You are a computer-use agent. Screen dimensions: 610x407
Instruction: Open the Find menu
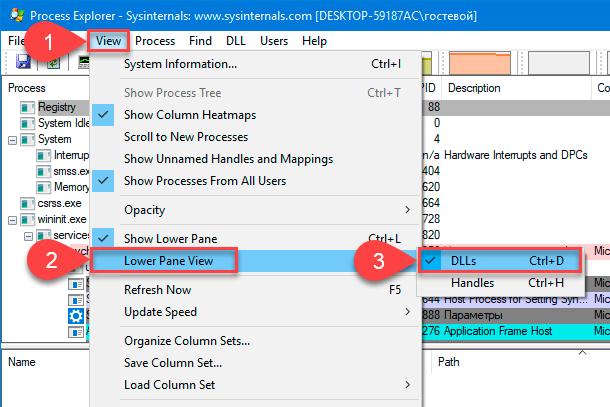tap(200, 41)
